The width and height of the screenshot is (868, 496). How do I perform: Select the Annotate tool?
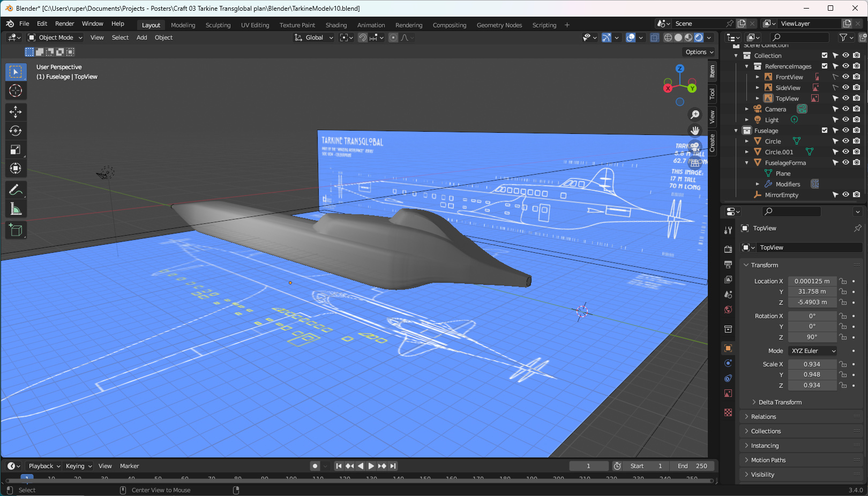click(x=16, y=190)
